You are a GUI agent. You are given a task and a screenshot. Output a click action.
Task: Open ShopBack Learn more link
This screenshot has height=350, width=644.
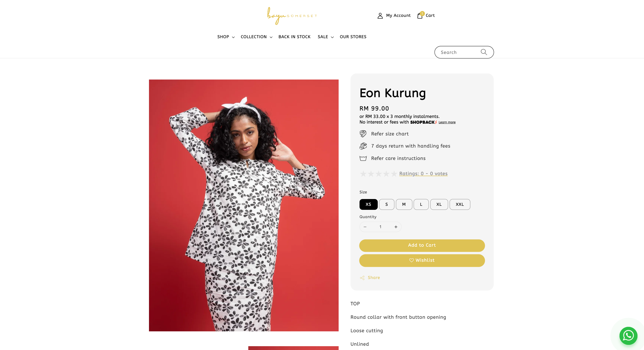pos(447,122)
